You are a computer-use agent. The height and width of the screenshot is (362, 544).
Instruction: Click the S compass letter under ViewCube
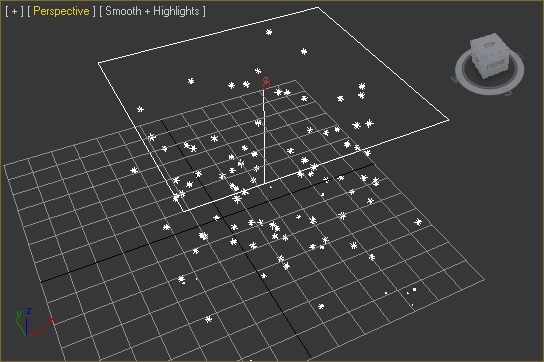click(508, 93)
